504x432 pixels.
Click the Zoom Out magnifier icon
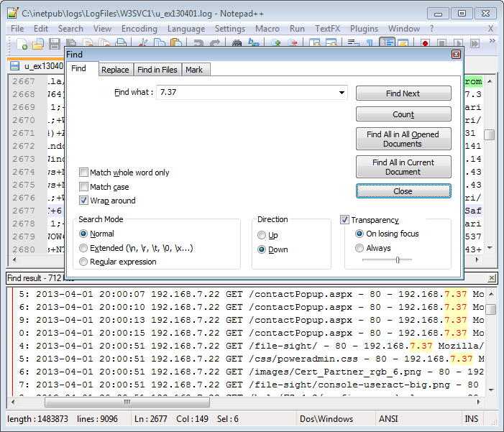292,43
